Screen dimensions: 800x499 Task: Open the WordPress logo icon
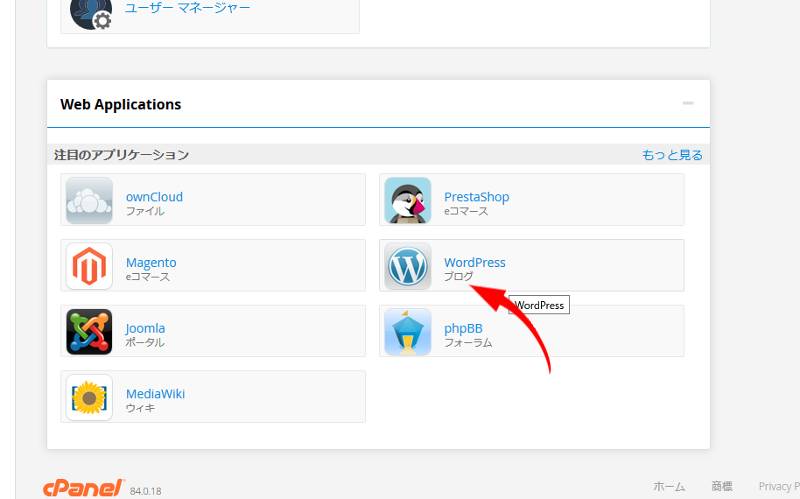[408, 266]
